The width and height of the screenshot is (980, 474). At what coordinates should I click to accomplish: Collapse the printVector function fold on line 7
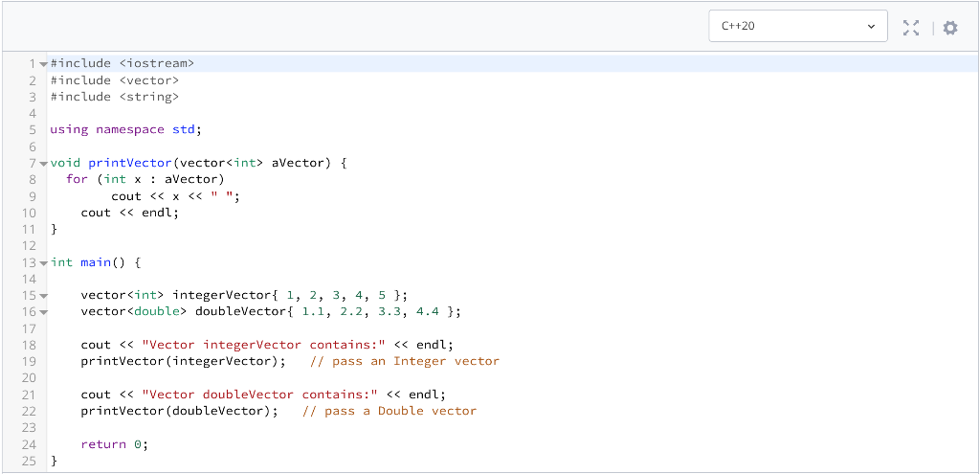43,163
